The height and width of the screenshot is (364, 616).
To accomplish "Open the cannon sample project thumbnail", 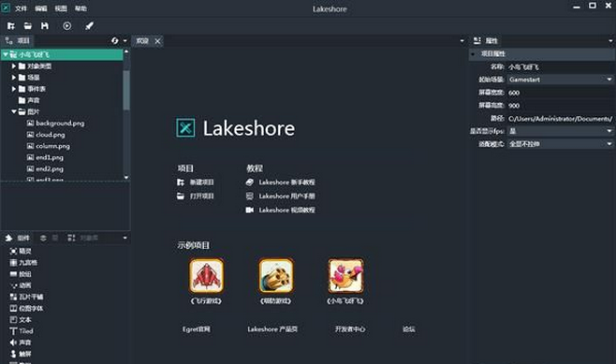I will click(276, 276).
